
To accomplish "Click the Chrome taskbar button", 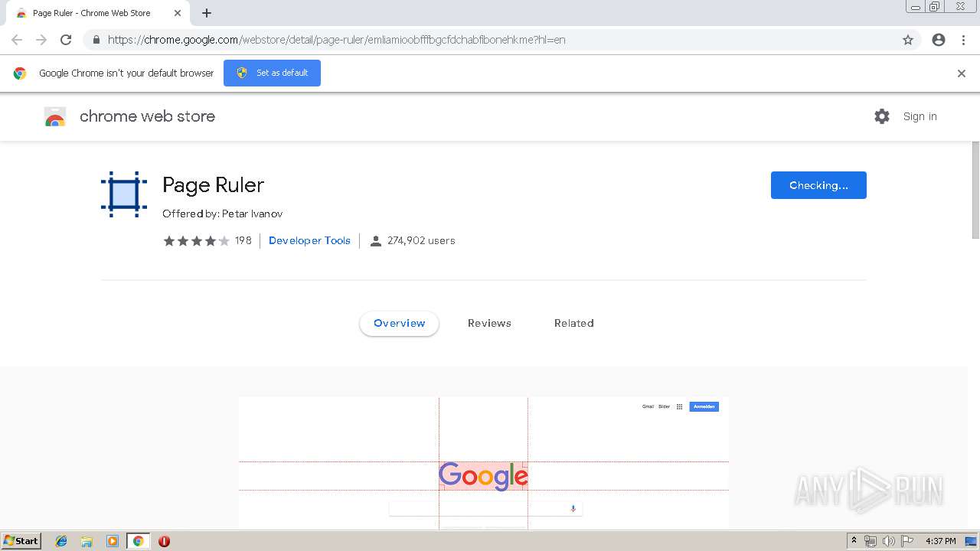I will click(138, 541).
